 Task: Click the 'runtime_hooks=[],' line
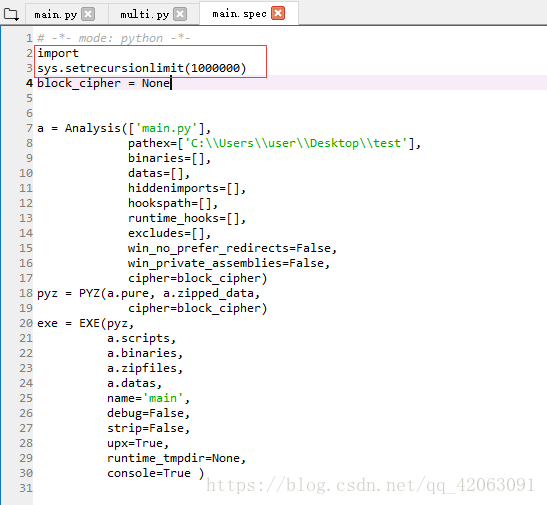coord(187,218)
